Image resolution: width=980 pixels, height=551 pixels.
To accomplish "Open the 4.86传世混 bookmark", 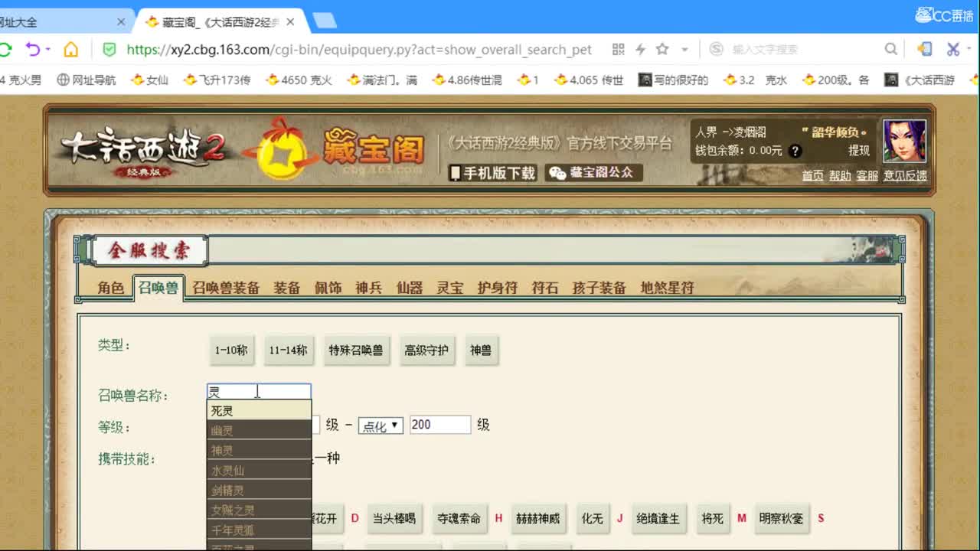I will (467, 80).
